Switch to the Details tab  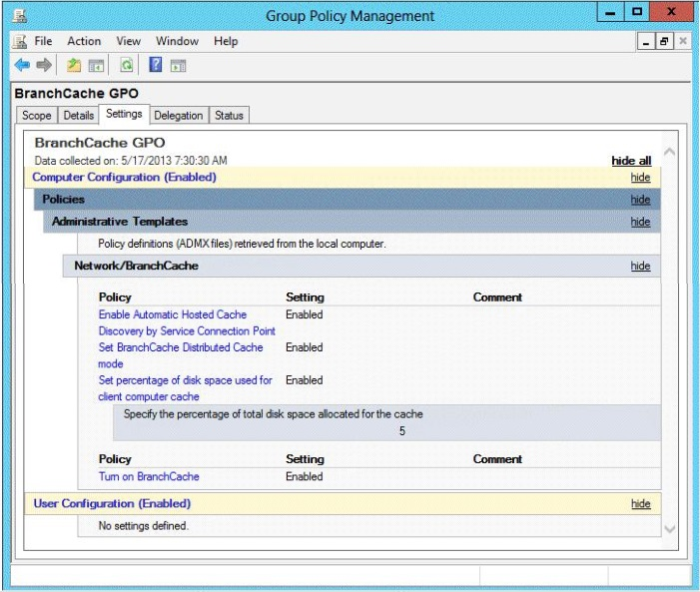(x=79, y=115)
